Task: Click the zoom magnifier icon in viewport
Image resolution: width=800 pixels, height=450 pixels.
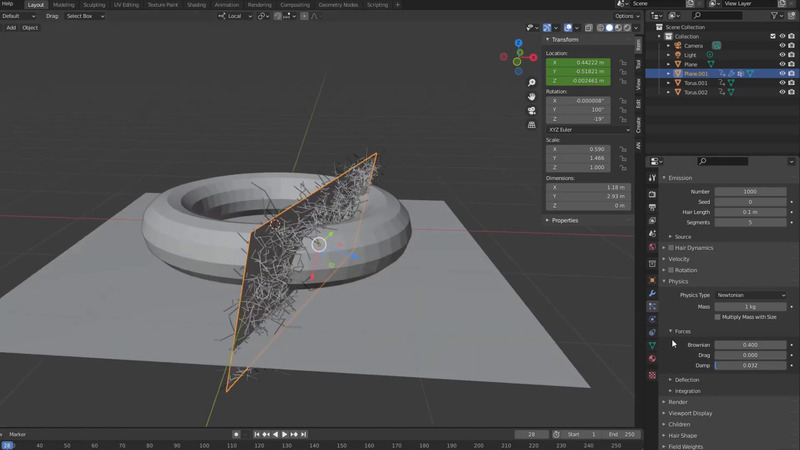Action: (x=531, y=83)
